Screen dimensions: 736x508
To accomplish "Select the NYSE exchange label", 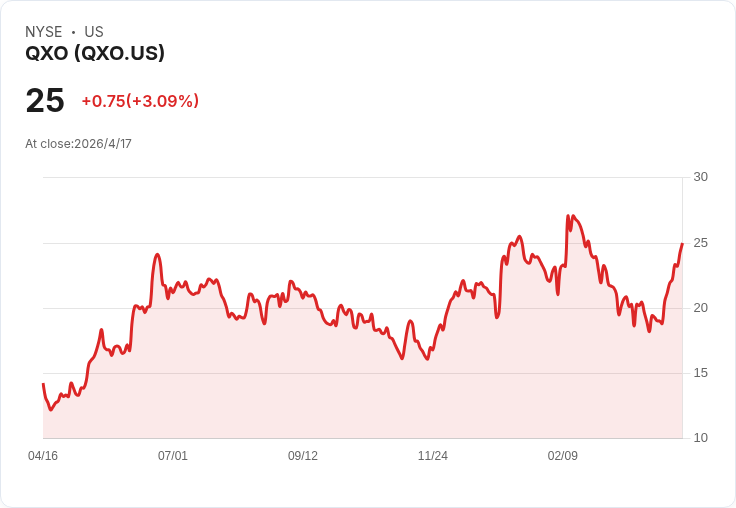I will point(44,32).
